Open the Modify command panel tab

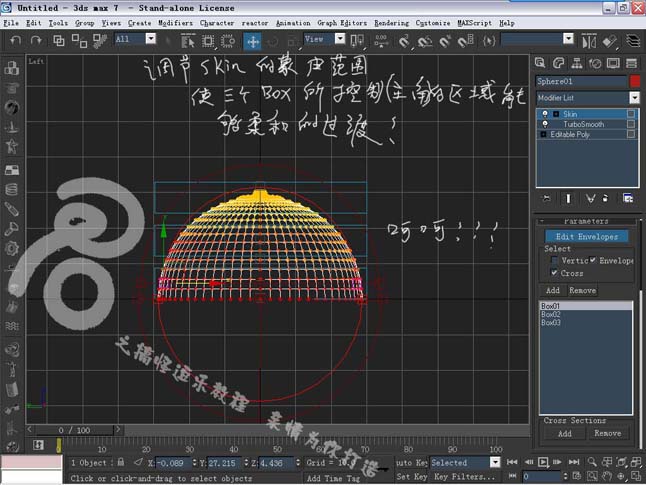tap(558, 63)
